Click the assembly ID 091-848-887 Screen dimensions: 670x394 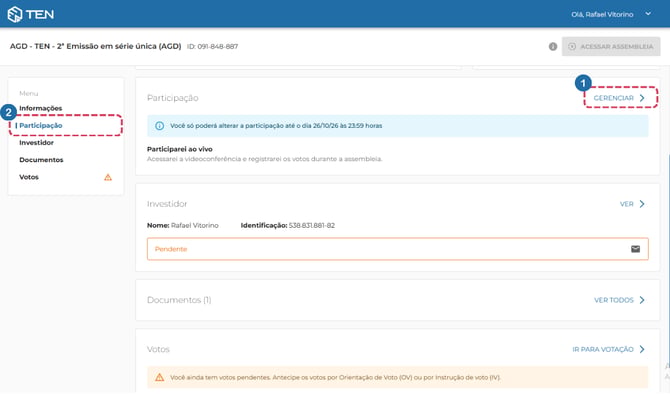(x=212, y=46)
